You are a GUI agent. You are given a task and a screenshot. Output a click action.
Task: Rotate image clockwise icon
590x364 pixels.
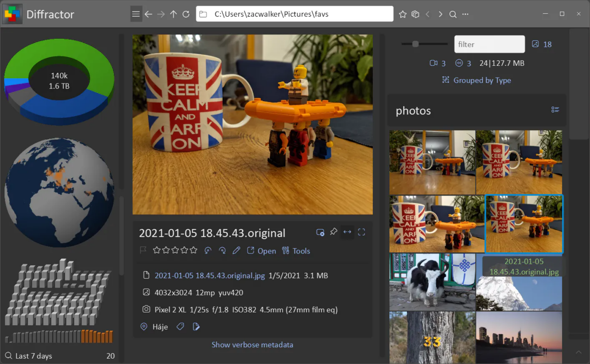(222, 251)
